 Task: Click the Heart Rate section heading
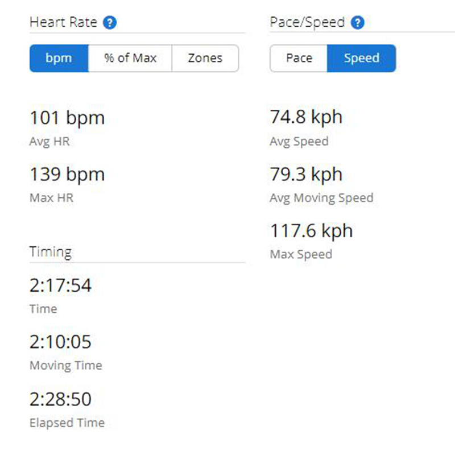pos(64,23)
